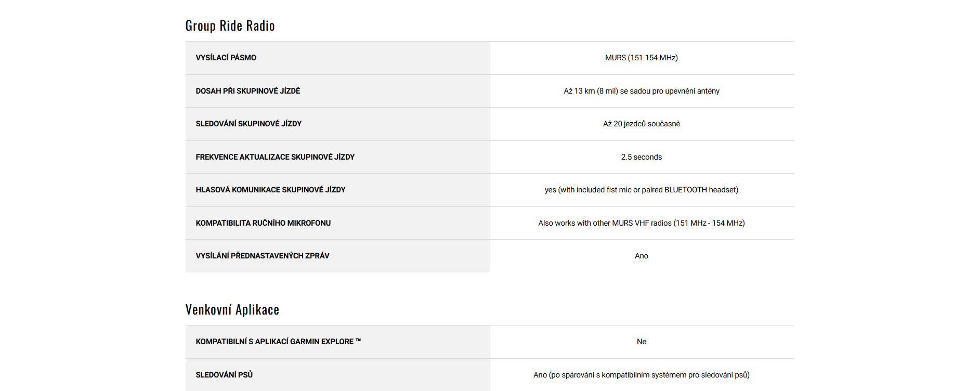Click the Ano value for preset messages
This screenshot has width=980, height=391.
pyautogui.click(x=641, y=256)
